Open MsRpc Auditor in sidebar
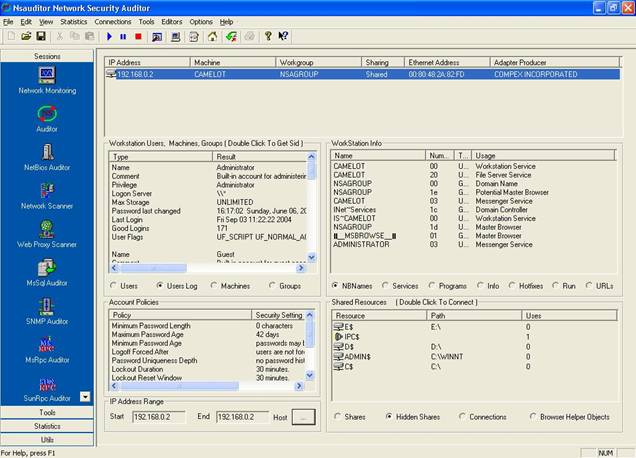This screenshot has height=458, width=636. tap(47, 350)
